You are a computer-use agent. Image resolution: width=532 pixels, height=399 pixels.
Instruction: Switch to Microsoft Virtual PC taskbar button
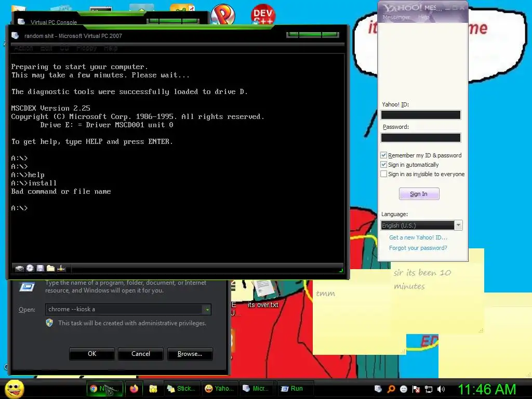[x=257, y=389]
